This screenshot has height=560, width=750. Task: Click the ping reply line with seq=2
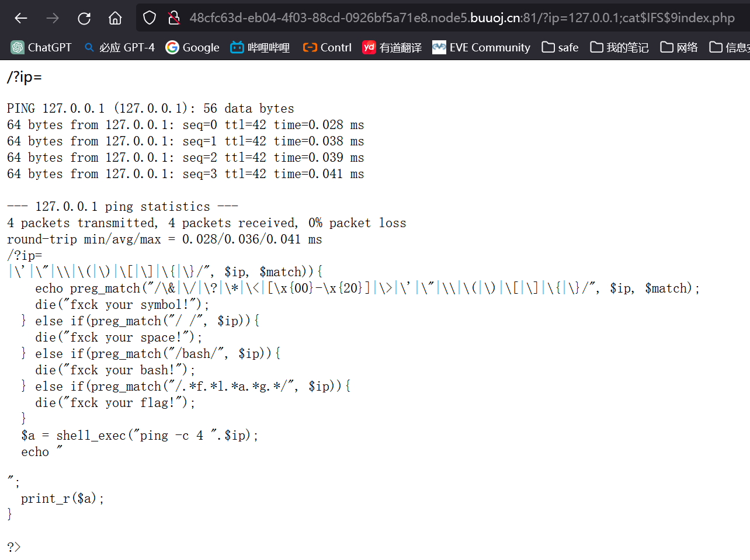(x=186, y=158)
